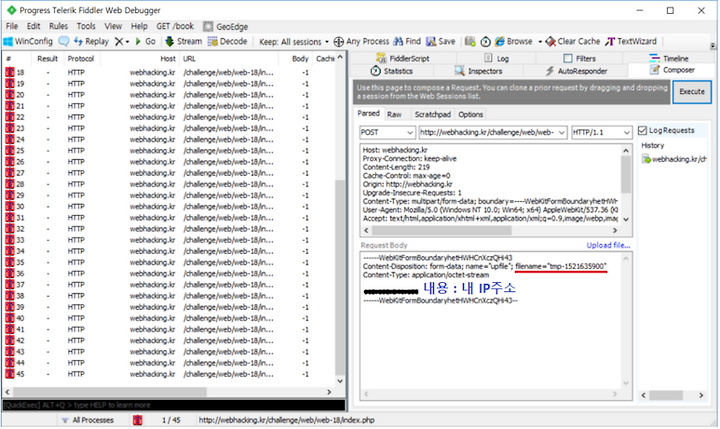Open the View menu

tap(113, 26)
